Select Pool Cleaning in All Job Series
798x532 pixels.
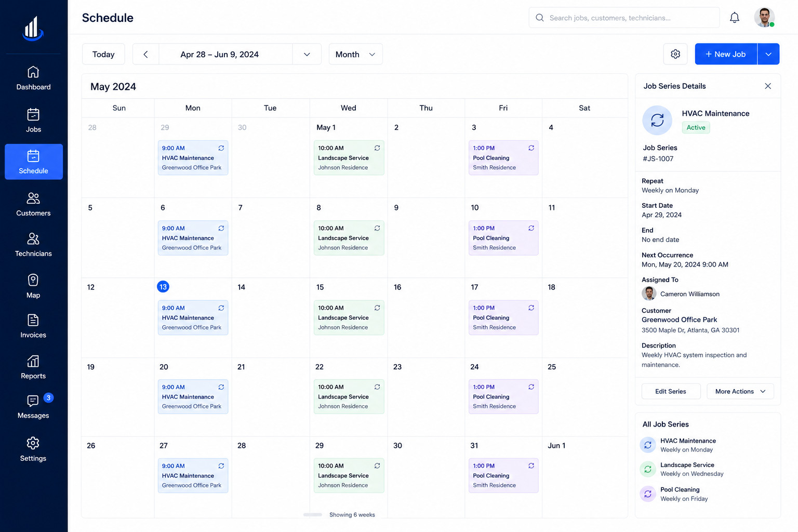pos(674,494)
